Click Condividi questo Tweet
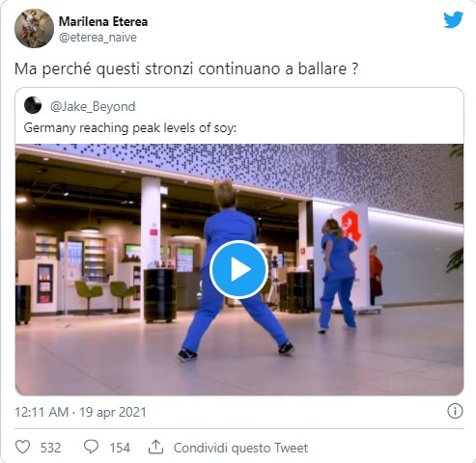 240,448
